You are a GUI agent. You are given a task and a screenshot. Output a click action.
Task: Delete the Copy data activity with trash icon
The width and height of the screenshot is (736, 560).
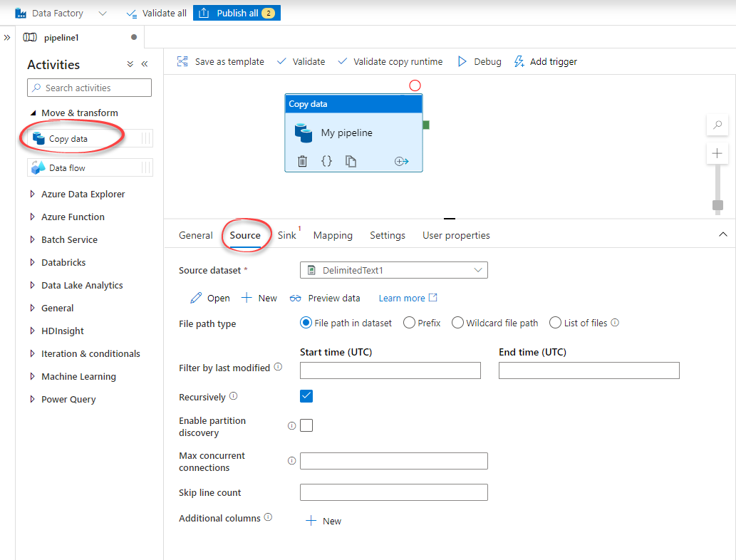tap(302, 162)
